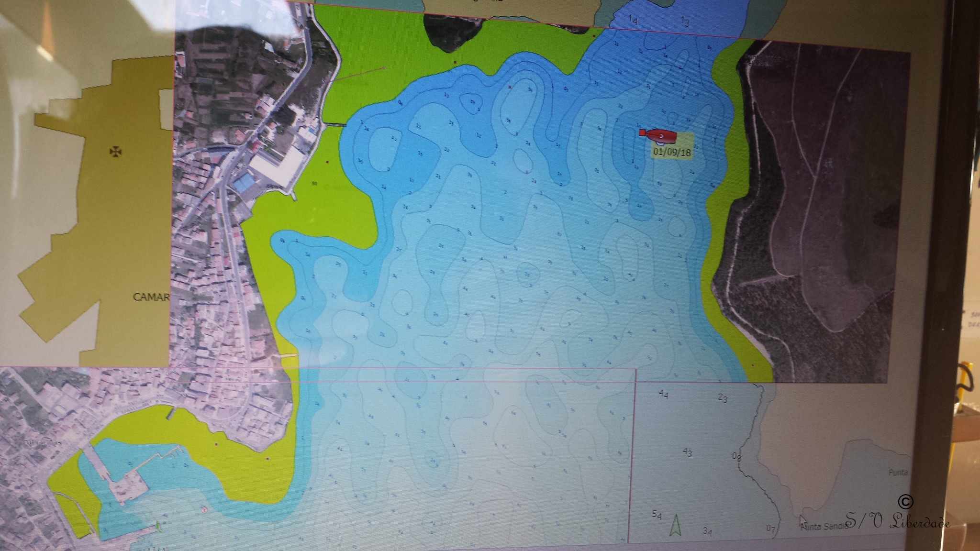The height and width of the screenshot is (551, 980).
Task: Click the depth sounding 54 near north arrow
Action: point(657,515)
